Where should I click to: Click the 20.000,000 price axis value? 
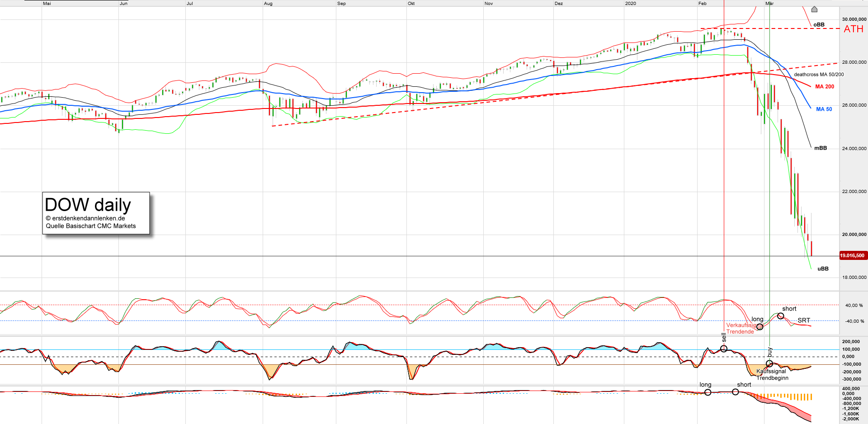[x=854, y=235]
